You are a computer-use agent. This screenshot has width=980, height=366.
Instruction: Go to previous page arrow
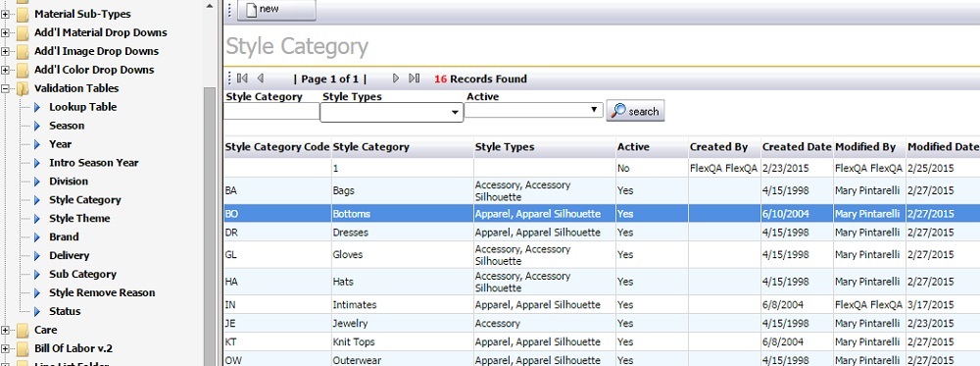261,78
